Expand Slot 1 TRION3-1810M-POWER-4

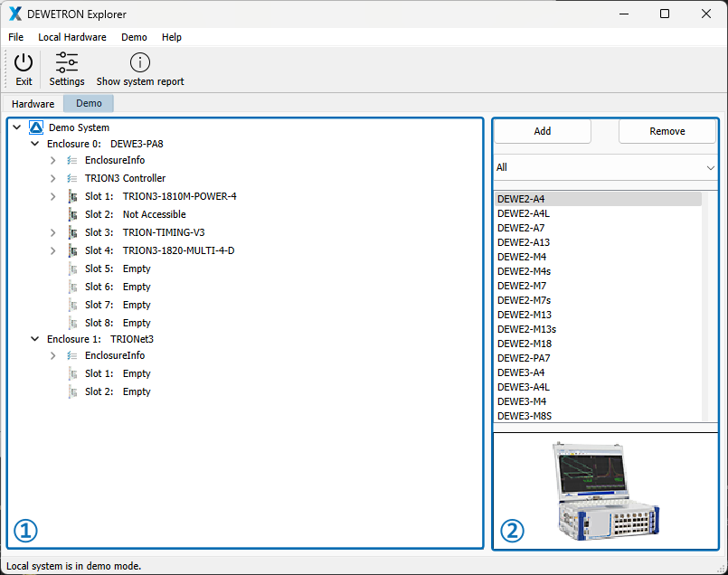pos(53,196)
